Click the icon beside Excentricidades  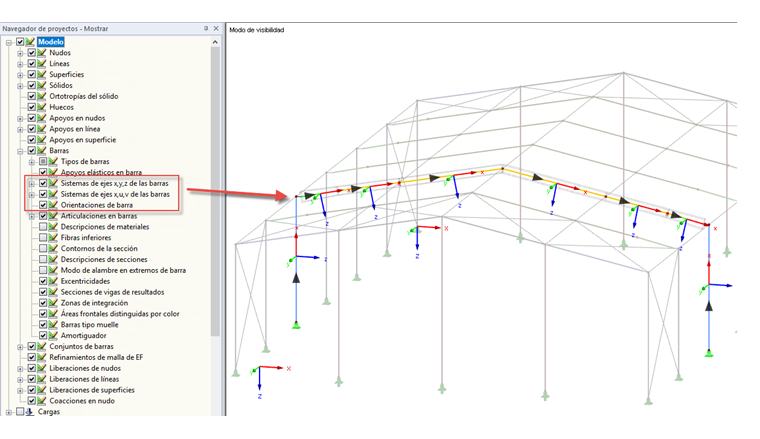pos(53,281)
